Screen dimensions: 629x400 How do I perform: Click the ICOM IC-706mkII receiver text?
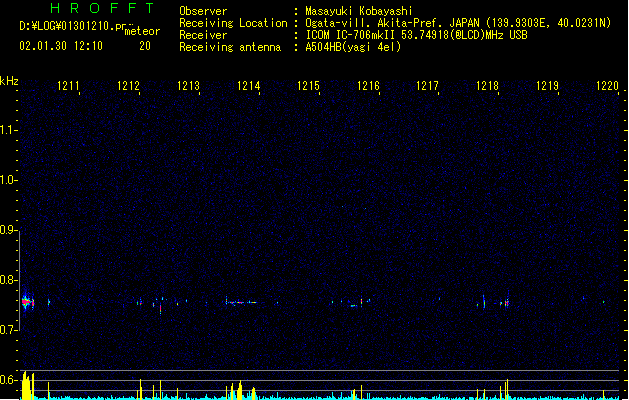click(416, 35)
